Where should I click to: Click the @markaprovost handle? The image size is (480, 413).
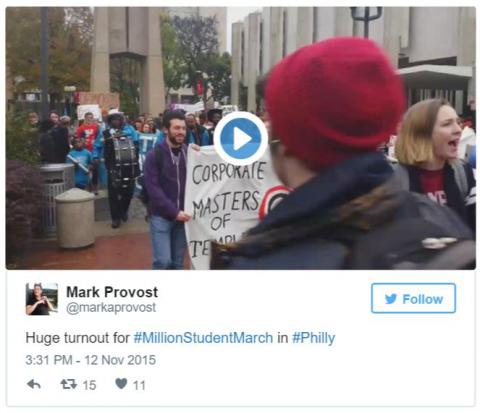[111, 307]
